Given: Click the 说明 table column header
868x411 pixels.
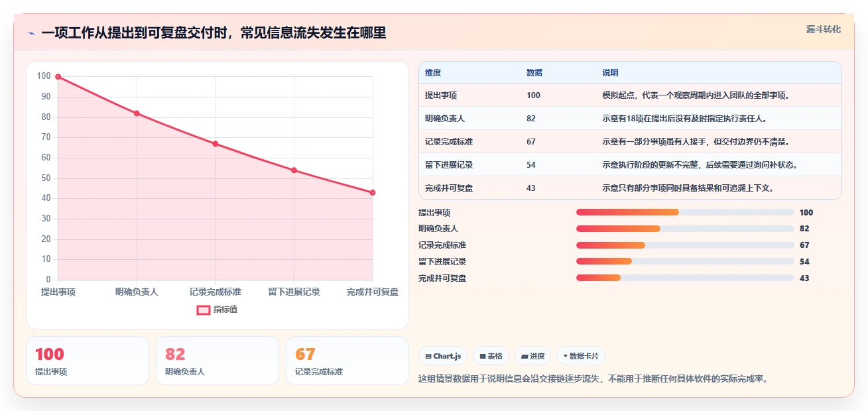Looking at the screenshot, I should [610, 73].
